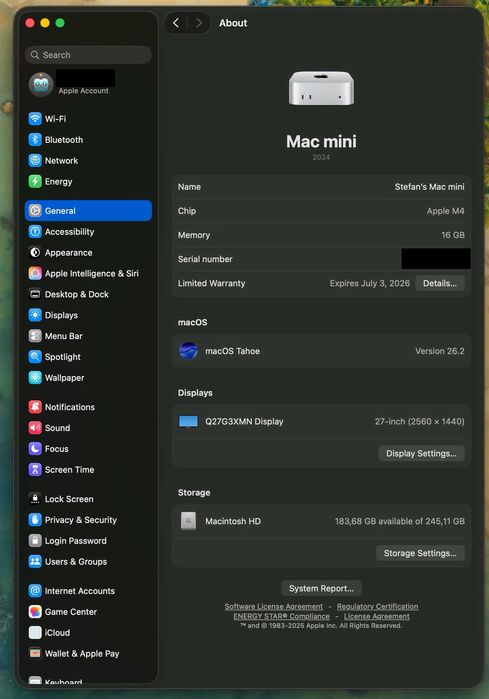Viewport: 489px width, 699px height.
Task: Click 27-inch (2560 × 1440) text
Action: [x=419, y=421]
